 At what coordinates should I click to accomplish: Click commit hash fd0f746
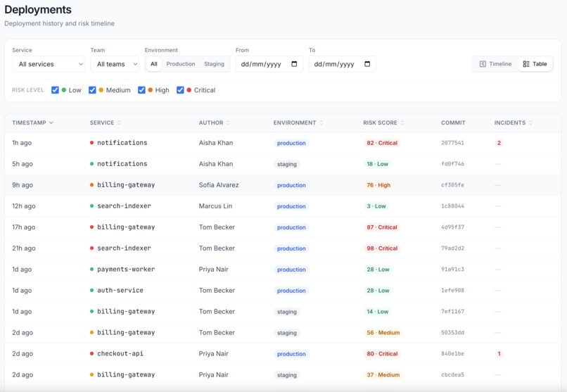pos(452,164)
